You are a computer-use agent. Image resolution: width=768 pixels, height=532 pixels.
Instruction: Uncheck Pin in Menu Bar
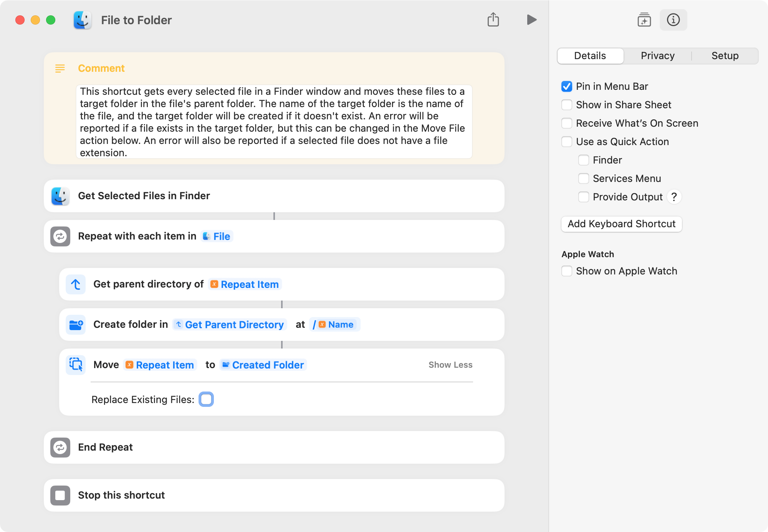[x=567, y=86]
